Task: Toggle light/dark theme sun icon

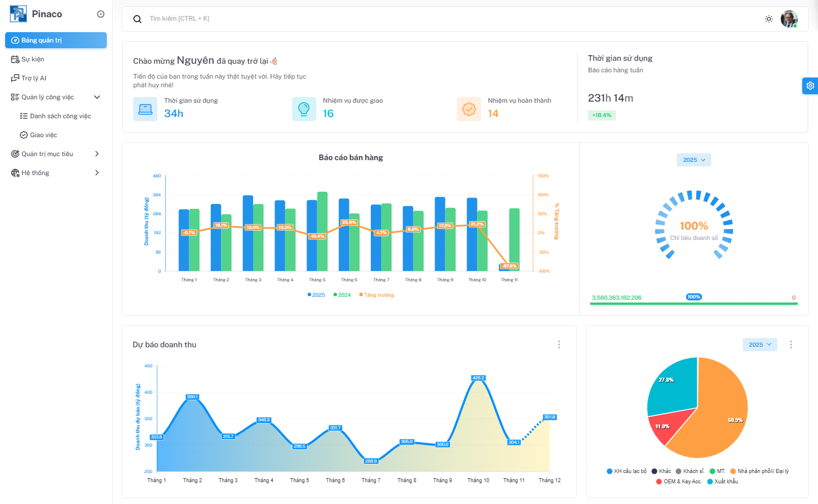Action: click(769, 19)
